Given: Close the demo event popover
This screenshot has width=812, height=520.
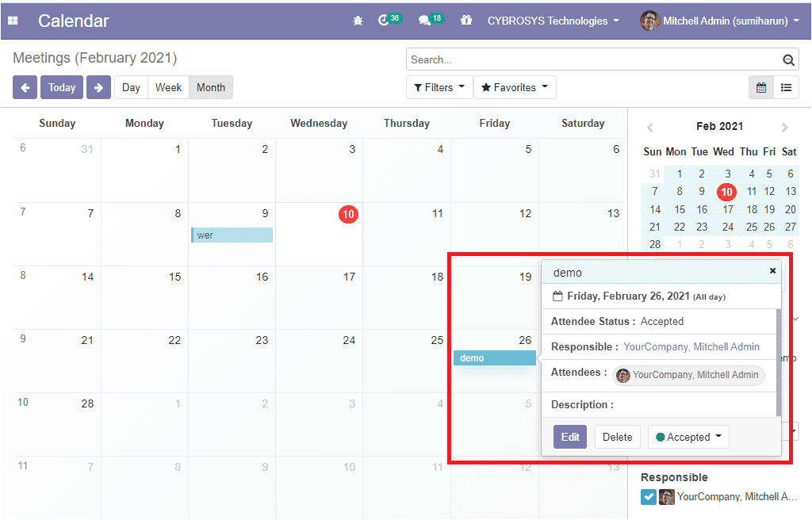Looking at the screenshot, I should (x=772, y=270).
